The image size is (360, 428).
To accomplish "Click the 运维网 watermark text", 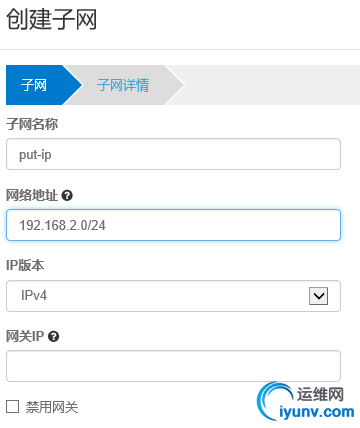I will 320,394.
